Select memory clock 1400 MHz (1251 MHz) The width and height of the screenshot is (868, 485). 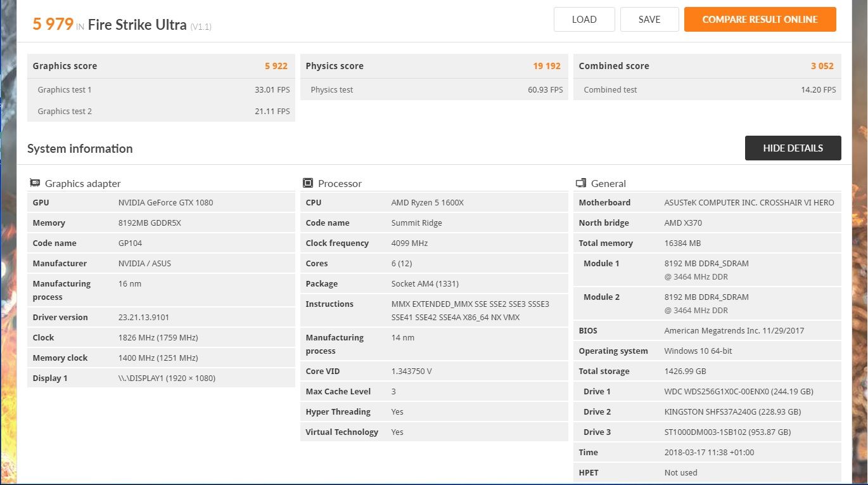coord(158,358)
